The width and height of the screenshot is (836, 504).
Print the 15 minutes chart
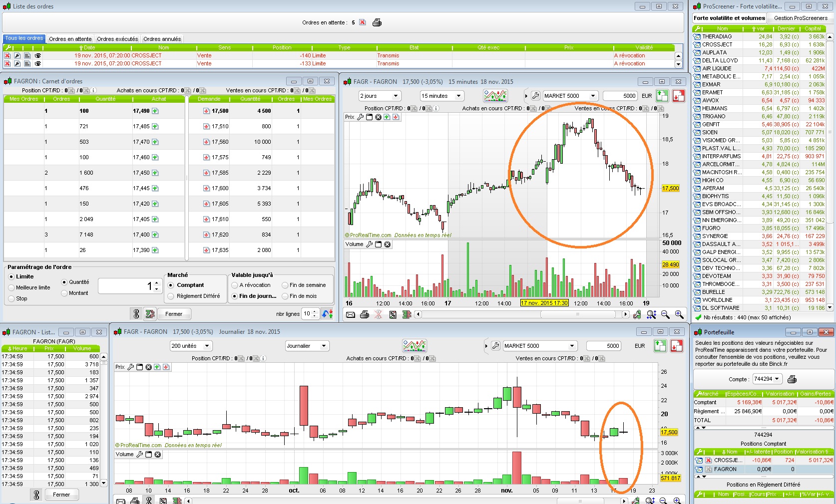pos(365,314)
